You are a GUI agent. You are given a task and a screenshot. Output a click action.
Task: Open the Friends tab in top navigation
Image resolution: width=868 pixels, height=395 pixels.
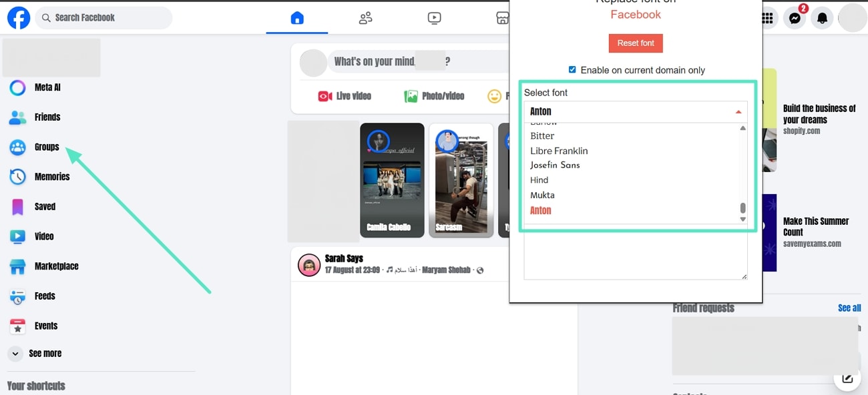[x=365, y=18]
